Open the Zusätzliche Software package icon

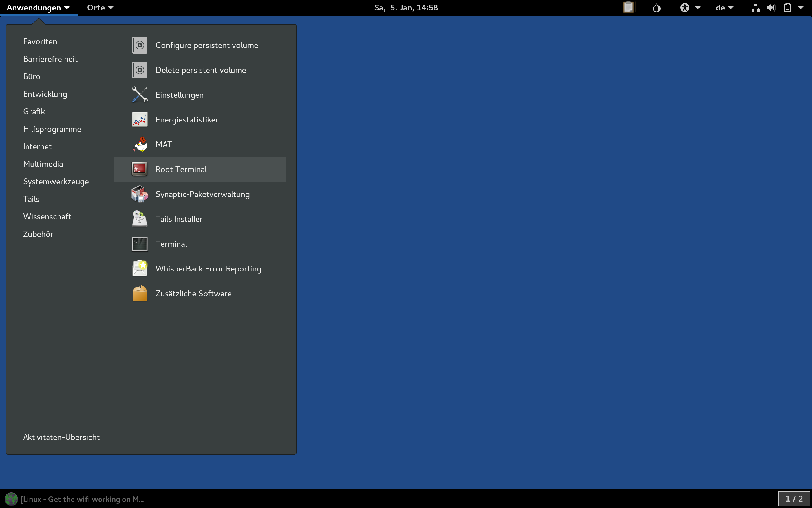(140, 294)
